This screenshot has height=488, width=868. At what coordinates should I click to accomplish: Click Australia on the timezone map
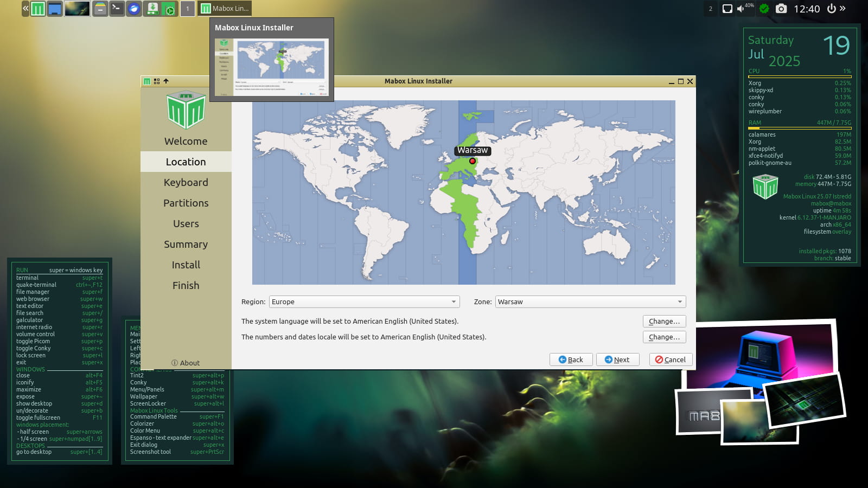click(x=607, y=246)
